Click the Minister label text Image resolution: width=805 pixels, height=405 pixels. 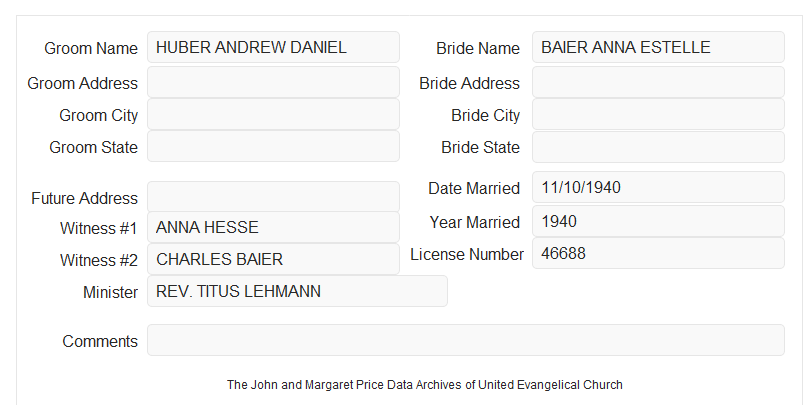click(110, 293)
